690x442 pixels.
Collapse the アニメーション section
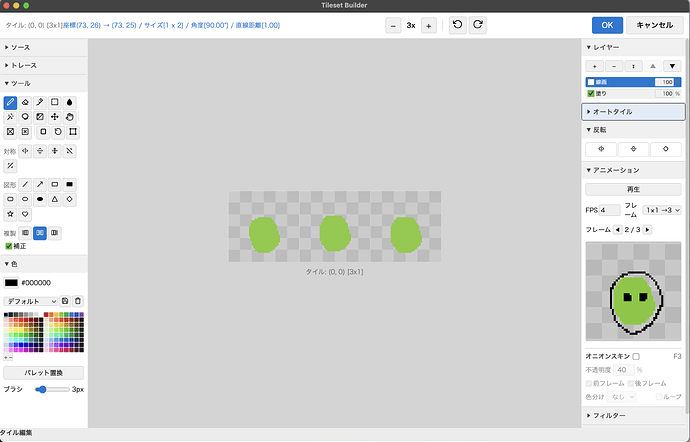[x=633, y=170]
